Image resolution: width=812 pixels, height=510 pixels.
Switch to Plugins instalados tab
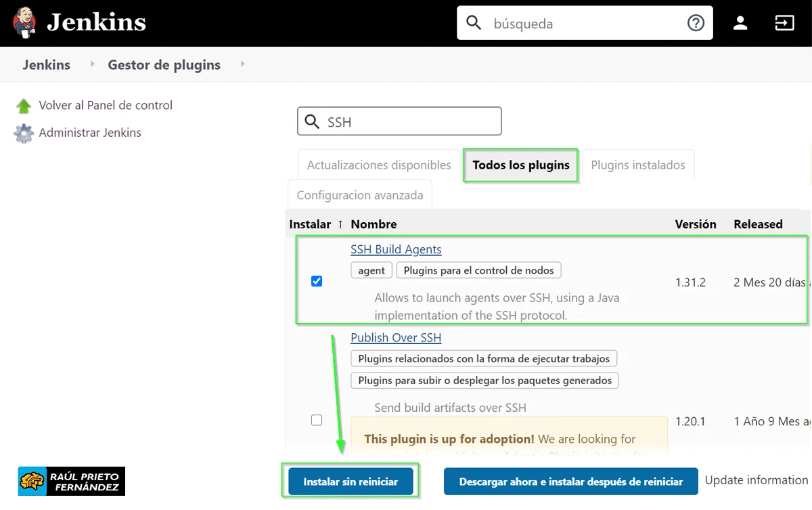click(x=637, y=165)
